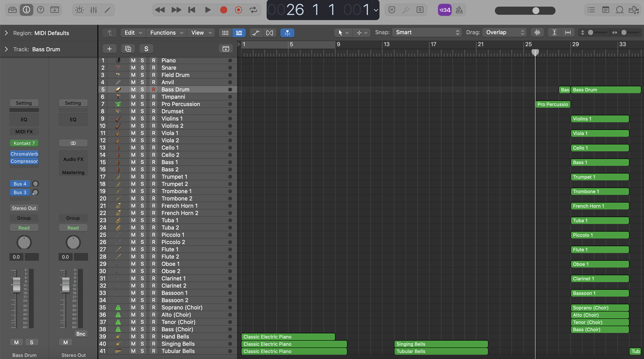
Task: Click the Bnc bounce button
Action: [81, 334]
